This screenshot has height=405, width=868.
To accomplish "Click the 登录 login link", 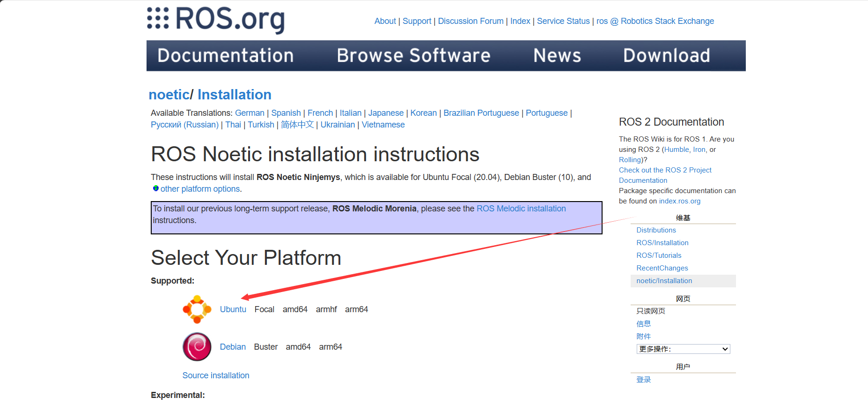I will pyautogui.click(x=643, y=380).
